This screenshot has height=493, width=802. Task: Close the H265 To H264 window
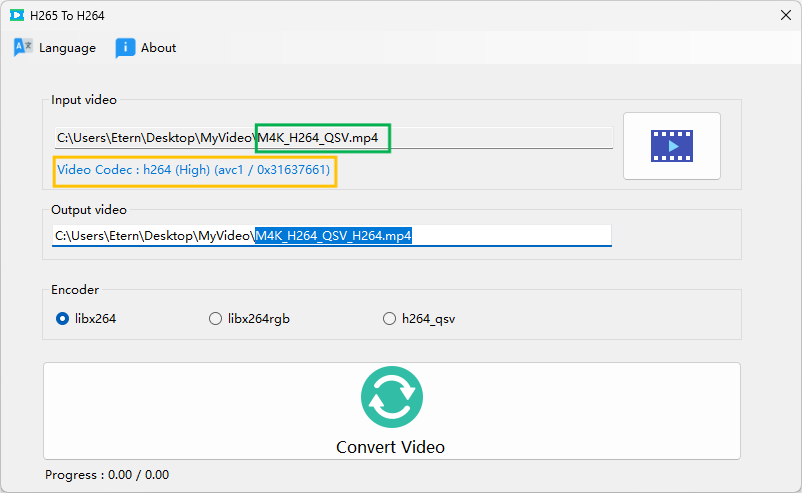click(786, 15)
